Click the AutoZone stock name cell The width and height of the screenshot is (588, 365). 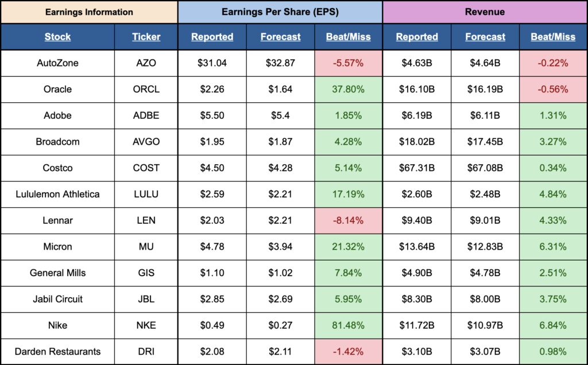(x=57, y=63)
